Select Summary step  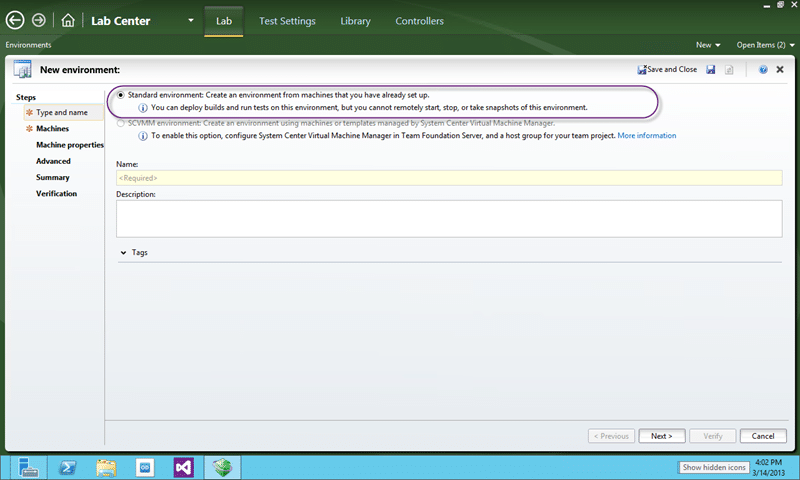[x=53, y=178]
